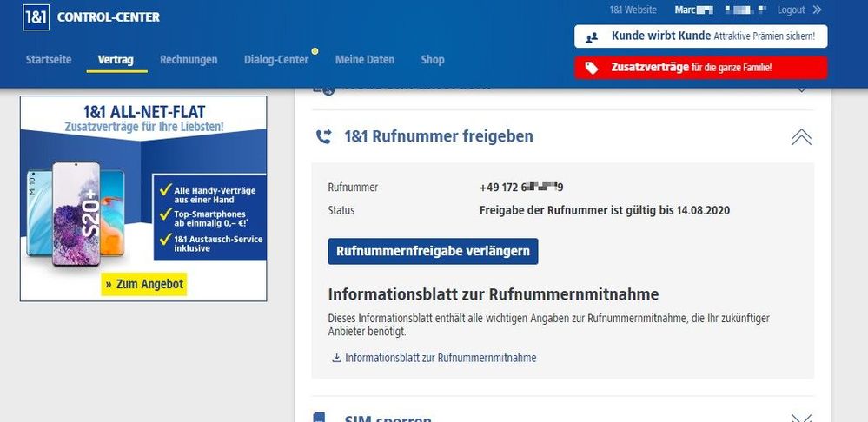Expand the partially hidden section above Rufnummer freigeben

[x=801, y=89]
